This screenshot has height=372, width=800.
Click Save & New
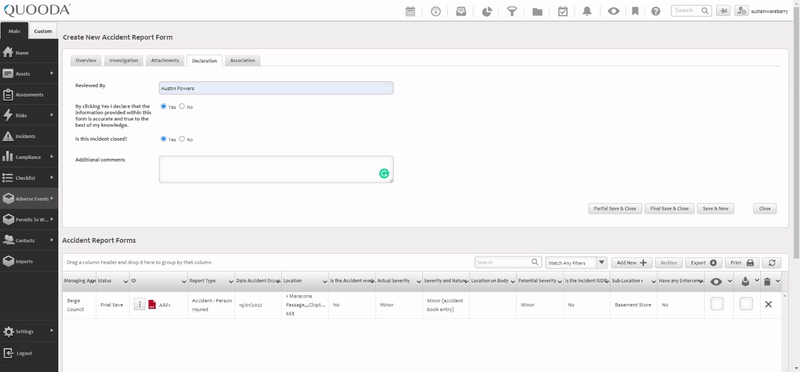pos(715,208)
